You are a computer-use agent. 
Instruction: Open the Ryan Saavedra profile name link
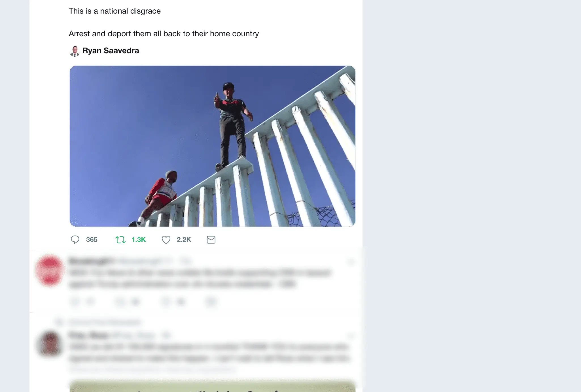[111, 51]
